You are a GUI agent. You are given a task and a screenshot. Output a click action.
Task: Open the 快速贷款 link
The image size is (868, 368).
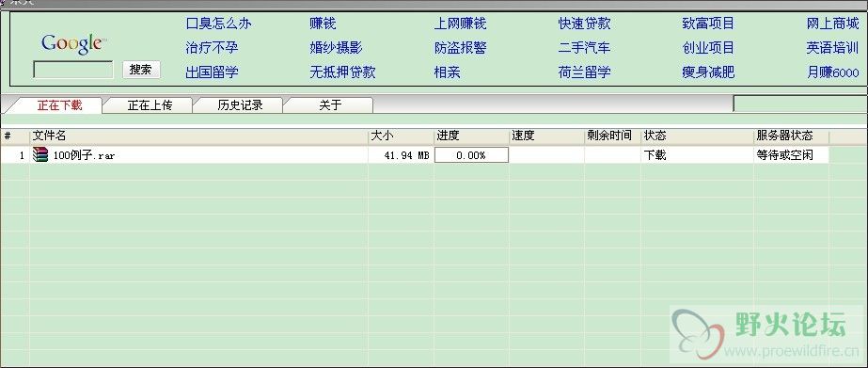[584, 24]
